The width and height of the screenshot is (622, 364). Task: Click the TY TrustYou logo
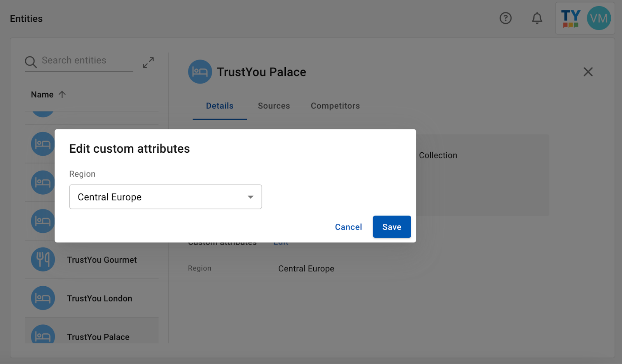(x=571, y=19)
